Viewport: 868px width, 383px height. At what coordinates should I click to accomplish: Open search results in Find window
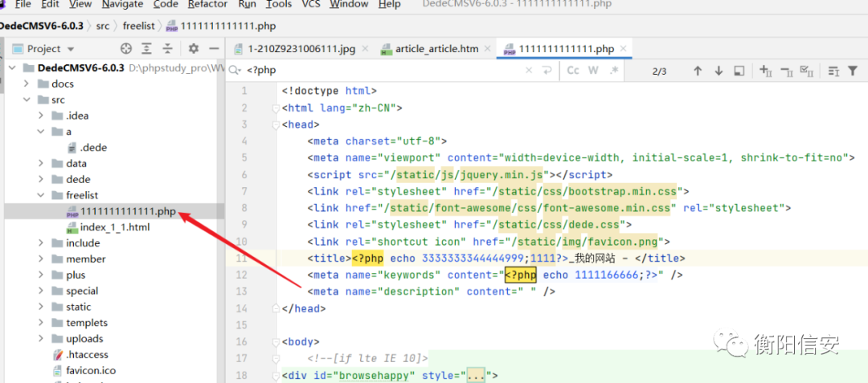coord(739,71)
